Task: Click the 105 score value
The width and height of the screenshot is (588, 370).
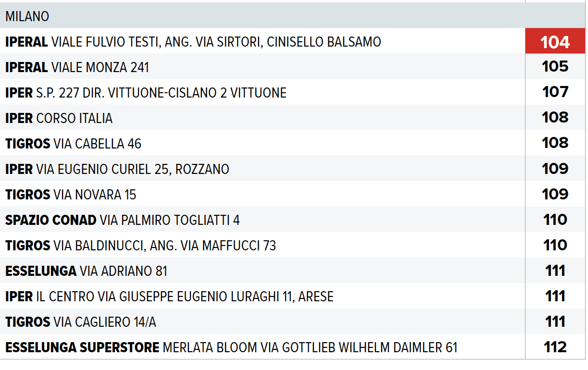Action: 555,66
